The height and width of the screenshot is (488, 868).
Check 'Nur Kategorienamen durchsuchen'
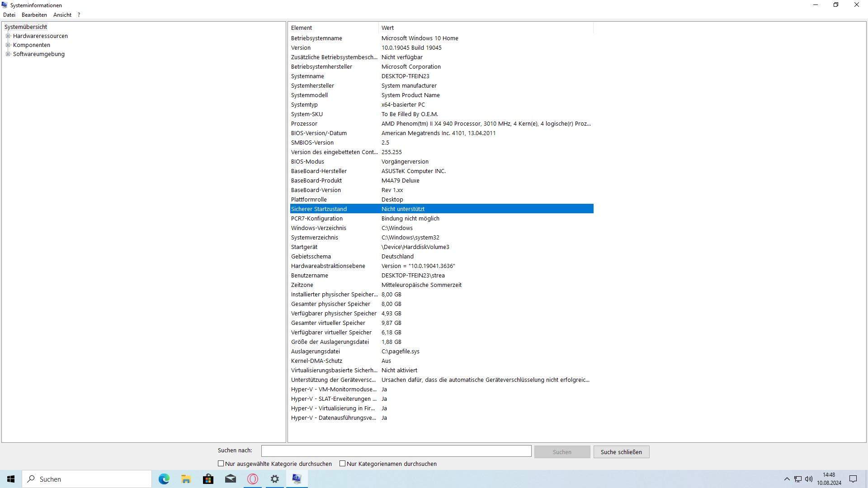pos(343,463)
